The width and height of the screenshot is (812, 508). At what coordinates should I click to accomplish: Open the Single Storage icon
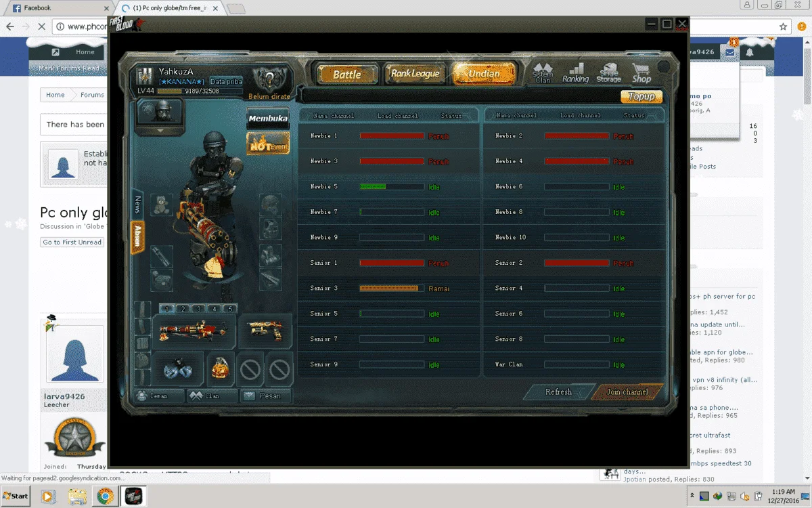click(608, 72)
